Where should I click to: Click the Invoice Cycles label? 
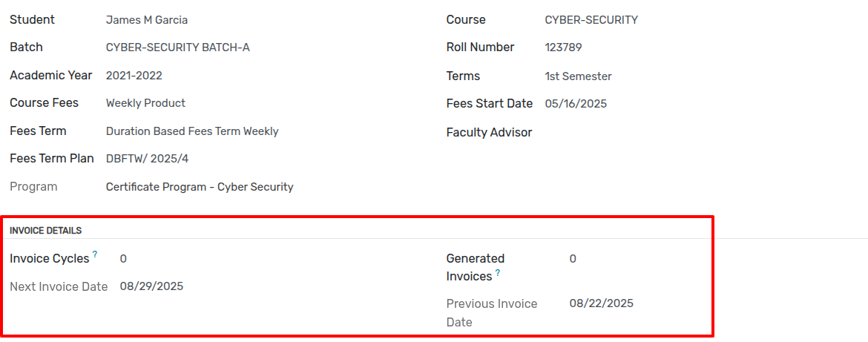click(49, 258)
